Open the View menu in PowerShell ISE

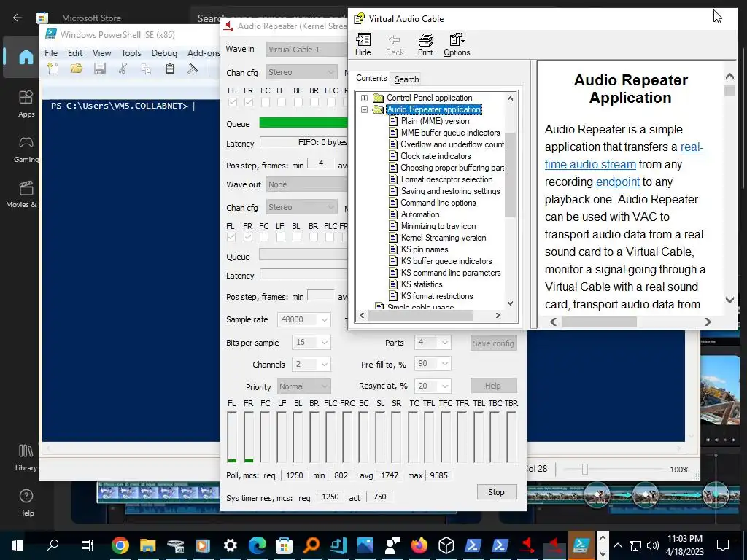[x=101, y=52]
